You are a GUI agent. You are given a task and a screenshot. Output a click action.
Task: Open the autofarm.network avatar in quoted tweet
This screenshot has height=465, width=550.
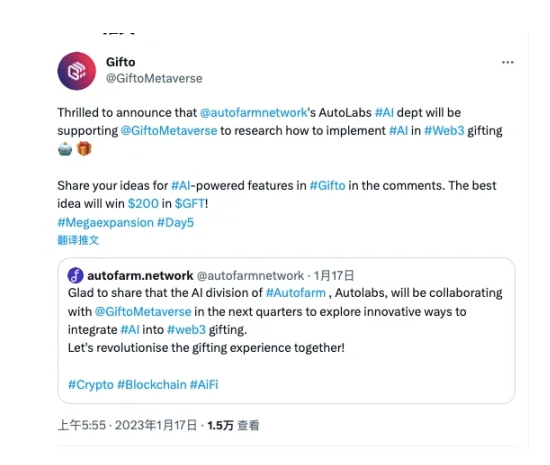pyautogui.click(x=75, y=276)
